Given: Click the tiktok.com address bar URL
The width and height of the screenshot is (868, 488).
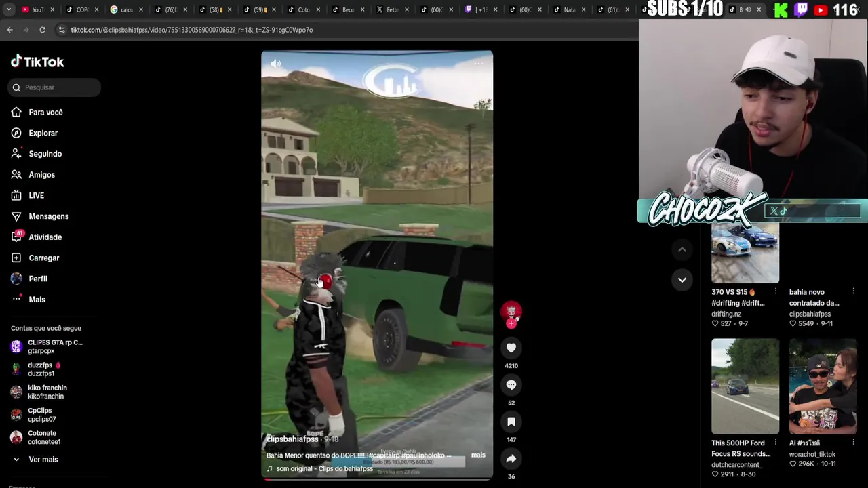Looking at the screenshot, I should click(x=192, y=30).
